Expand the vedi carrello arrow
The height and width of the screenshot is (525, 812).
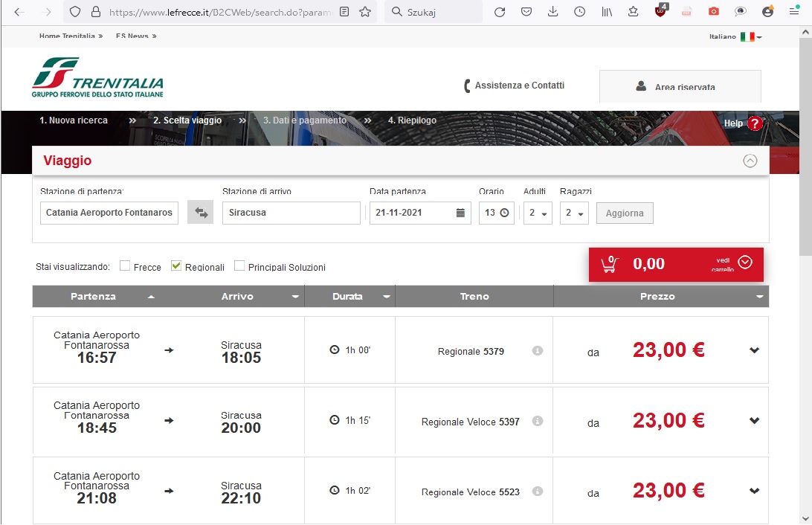pyautogui.click(x=744, y=262)
